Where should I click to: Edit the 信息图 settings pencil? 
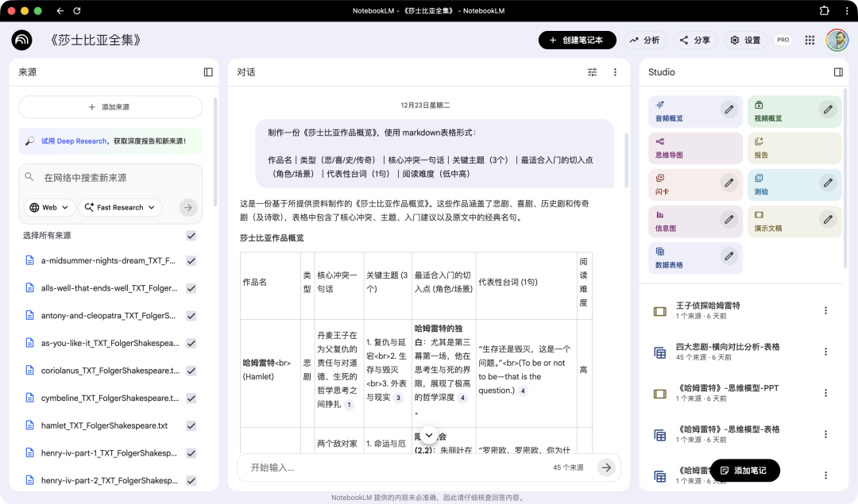[x=729, y=220]
